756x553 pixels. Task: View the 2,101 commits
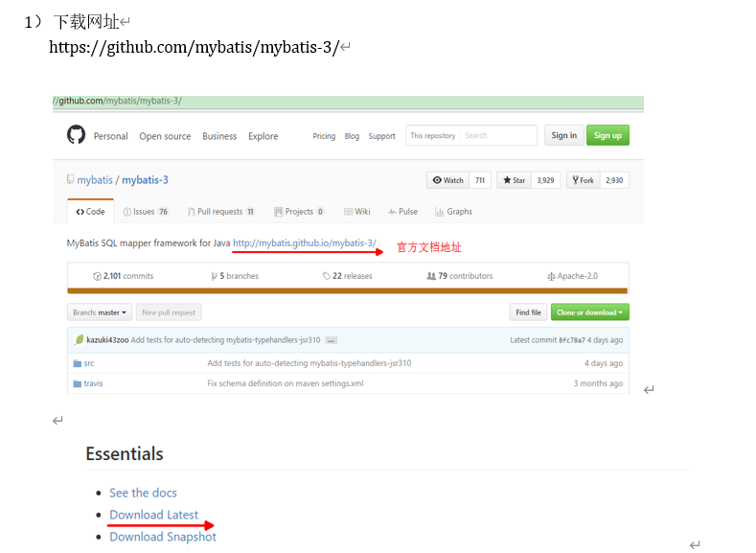coord(123,276)
